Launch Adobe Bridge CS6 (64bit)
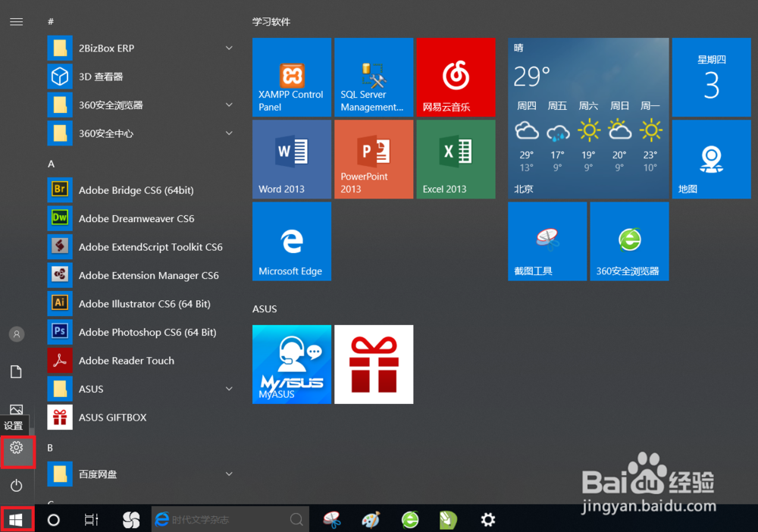Screen dimensions: 758x532 click(143, 190)
